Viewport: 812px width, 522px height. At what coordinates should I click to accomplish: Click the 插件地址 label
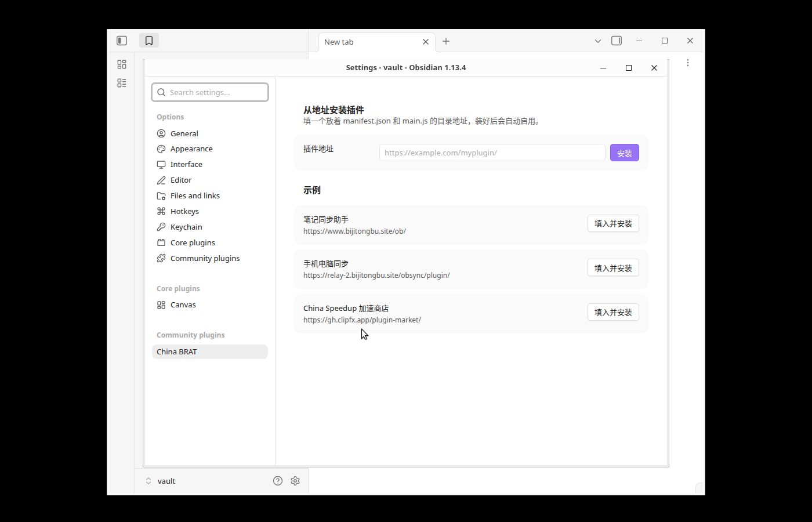[x=318, y=149]
